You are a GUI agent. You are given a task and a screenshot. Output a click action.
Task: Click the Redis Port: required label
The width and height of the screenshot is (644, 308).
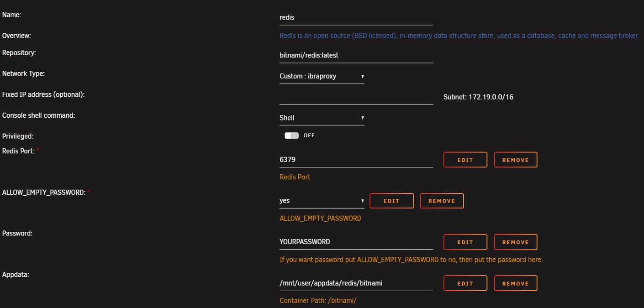click(21, 151)
